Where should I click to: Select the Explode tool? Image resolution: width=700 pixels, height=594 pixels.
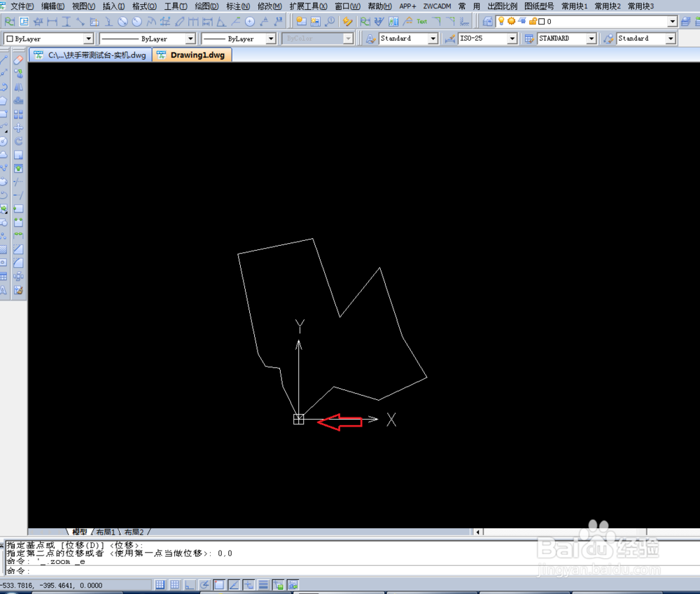[18, 277]
